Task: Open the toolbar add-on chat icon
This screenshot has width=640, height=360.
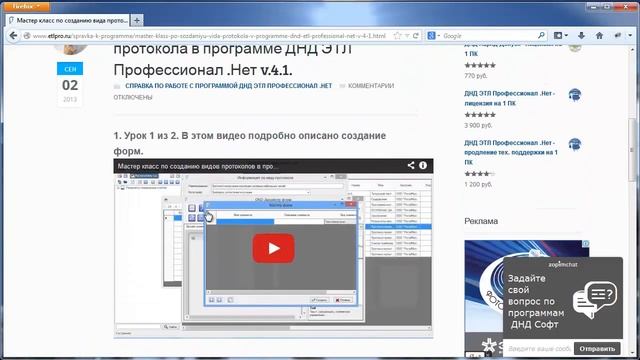Action: pyautogui.click(x=618, y=36)
